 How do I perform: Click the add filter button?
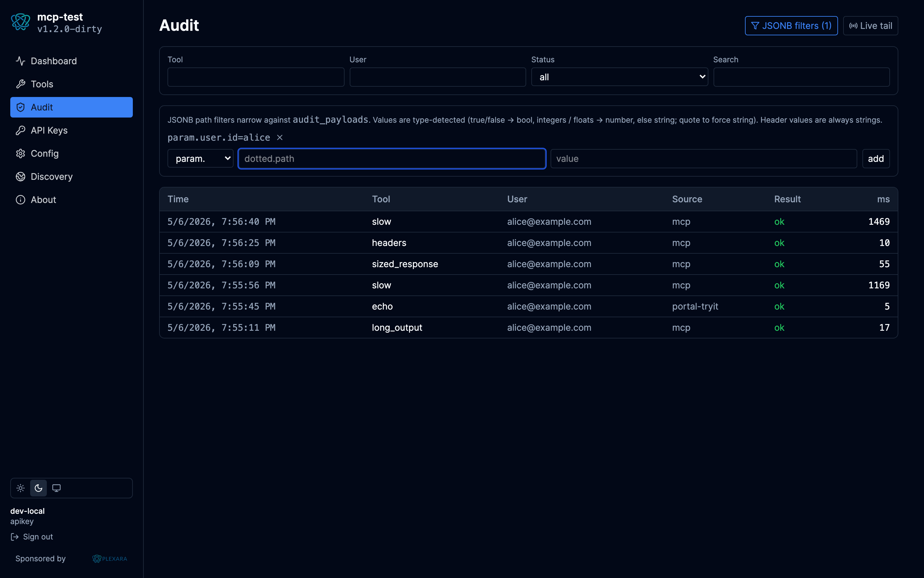tap(876, 159)
